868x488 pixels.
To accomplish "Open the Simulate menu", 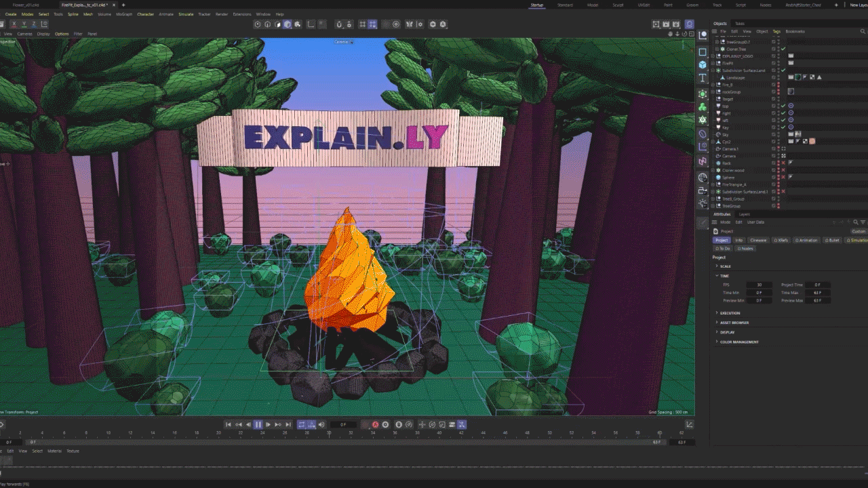I will (186, 14).
